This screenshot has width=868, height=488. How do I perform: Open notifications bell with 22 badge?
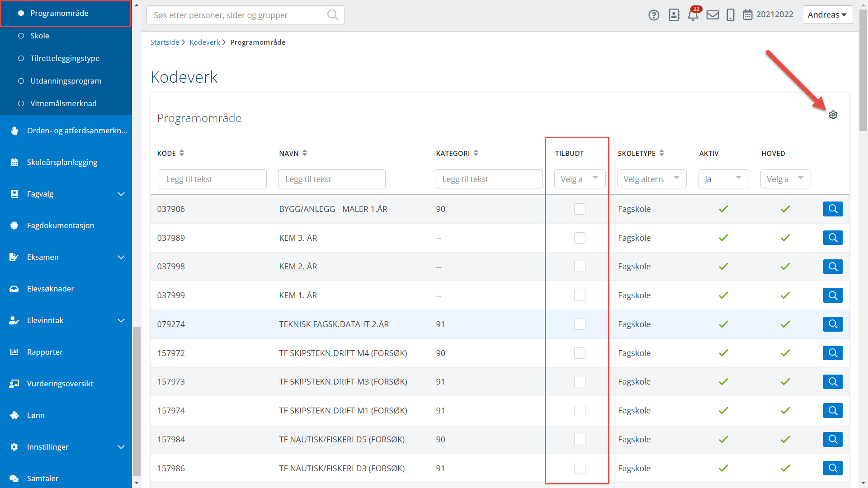click(x=693, y=14)
